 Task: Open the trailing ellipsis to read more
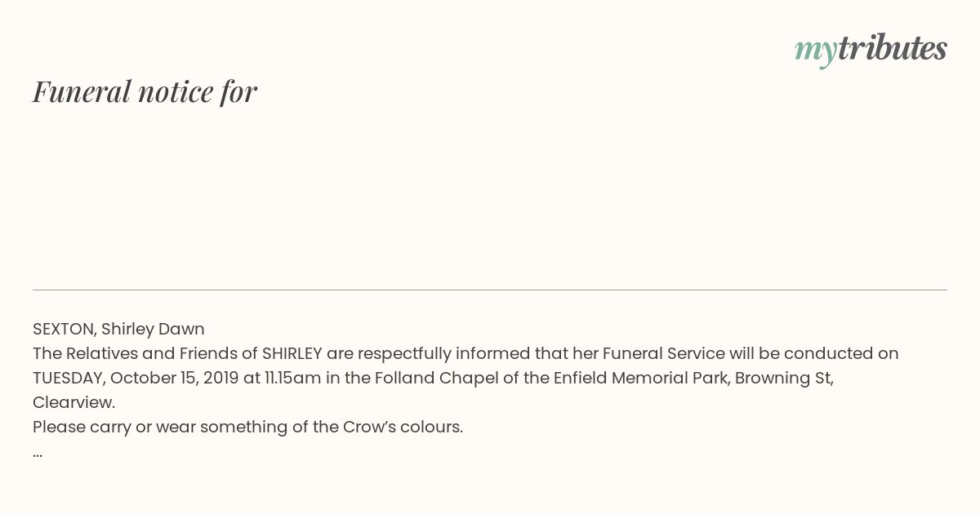tap(38, 454)
